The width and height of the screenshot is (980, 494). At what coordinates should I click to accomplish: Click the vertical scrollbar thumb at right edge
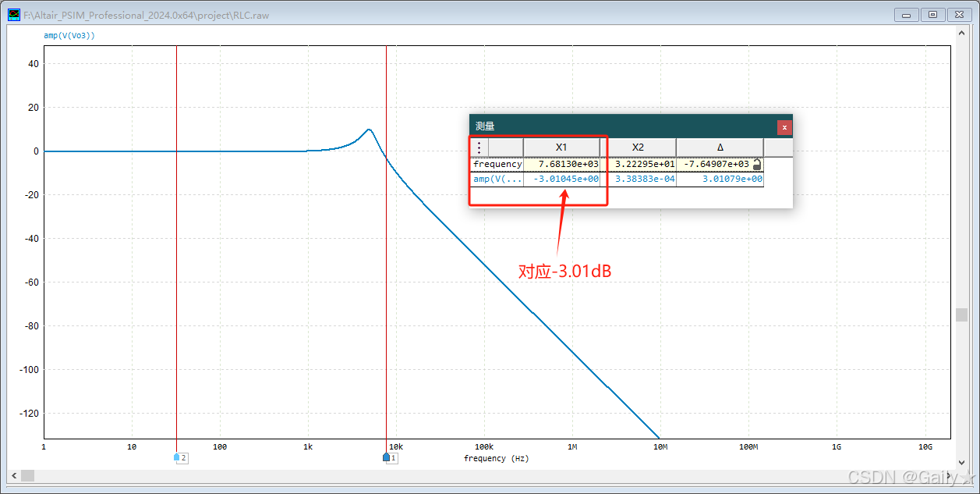(x=962, y=315)
